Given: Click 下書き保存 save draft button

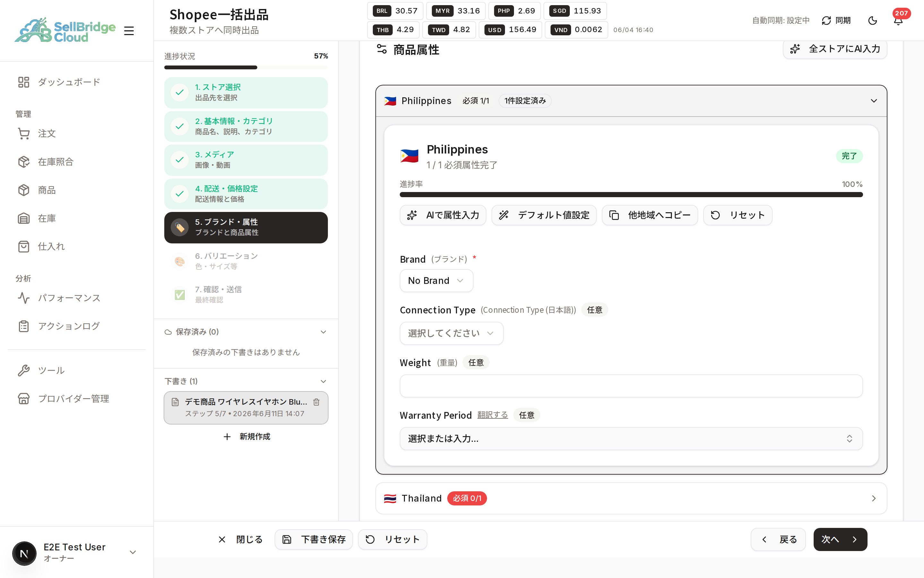Looking at the screenshot, I should point(314,539).
